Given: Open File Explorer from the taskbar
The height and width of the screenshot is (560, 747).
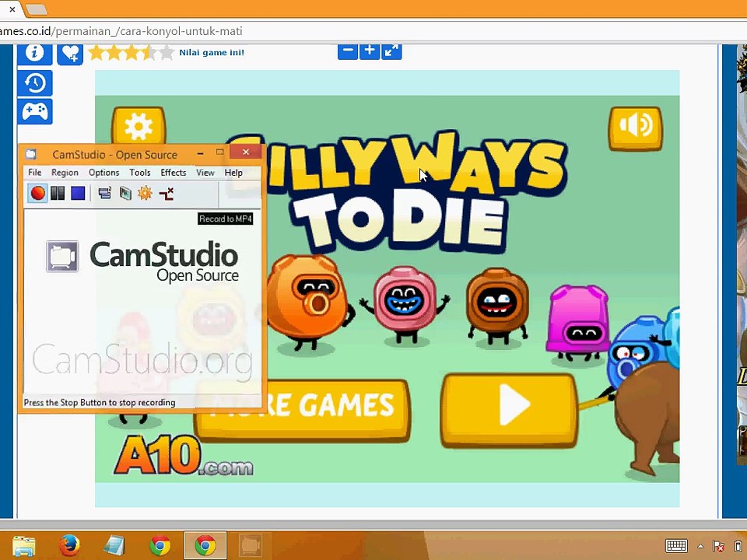Looking at the screenshot, I should [x=24, y=546].
